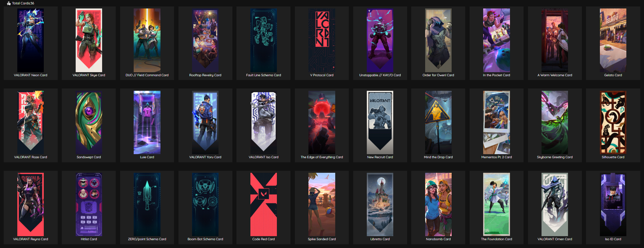This screenshot has width=644, height=248.
Task: Open the Rooftop Revelry Card artwork
Action: [205, 40]
